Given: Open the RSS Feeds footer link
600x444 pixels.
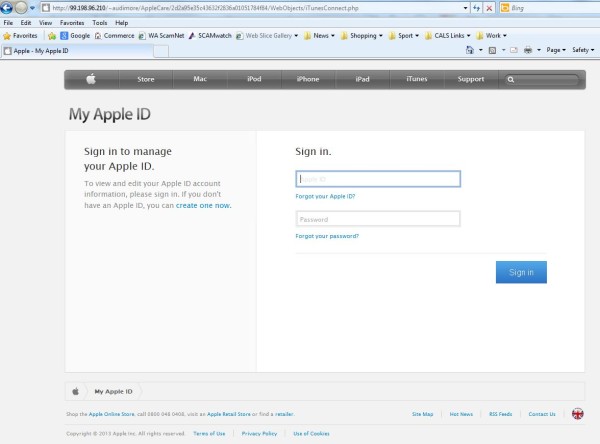Looking at the screenshot, I should pyautogui.click(x=501, y=414).
